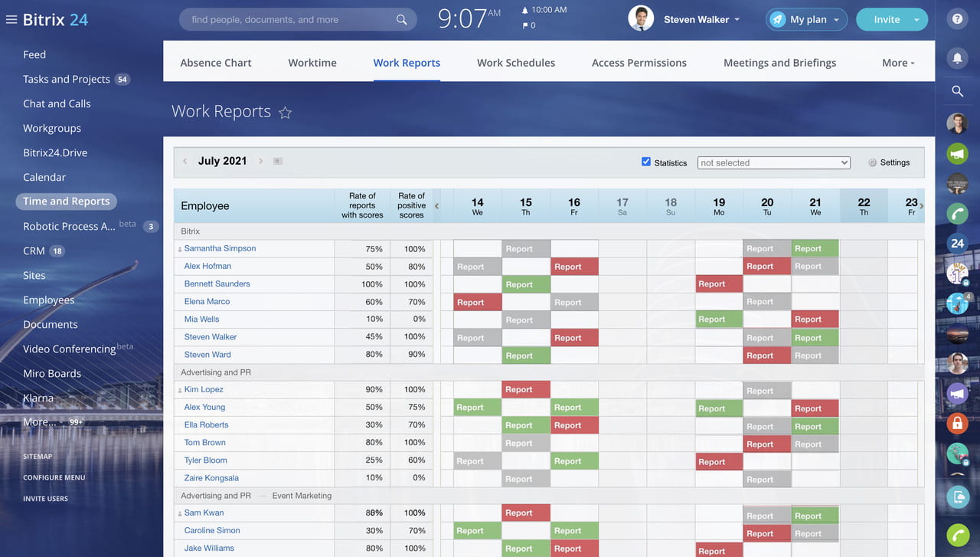Open the Bitrix24 messenger 24 icon
980x557 pixels.
(x=957, y=243)
